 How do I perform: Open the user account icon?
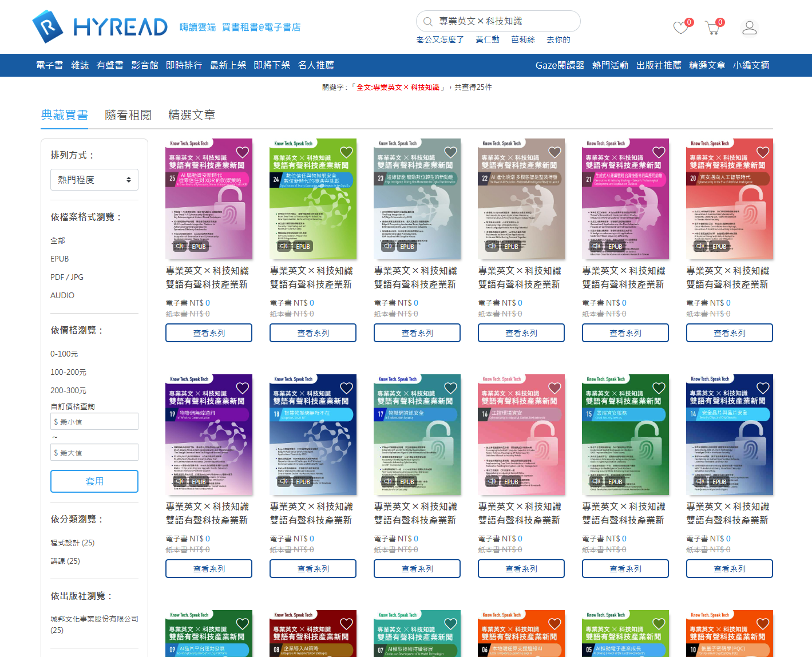(x=750, y=27)
